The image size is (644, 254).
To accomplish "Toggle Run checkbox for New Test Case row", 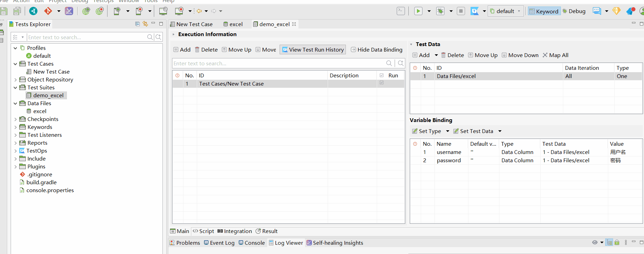I will [382, 83].
